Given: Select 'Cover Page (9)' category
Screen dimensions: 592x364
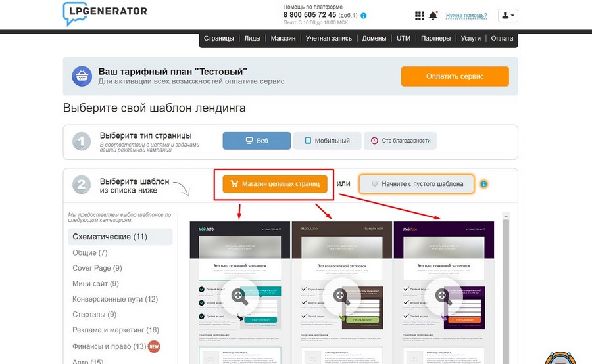Looking at the screenshot, I should 97,268.
